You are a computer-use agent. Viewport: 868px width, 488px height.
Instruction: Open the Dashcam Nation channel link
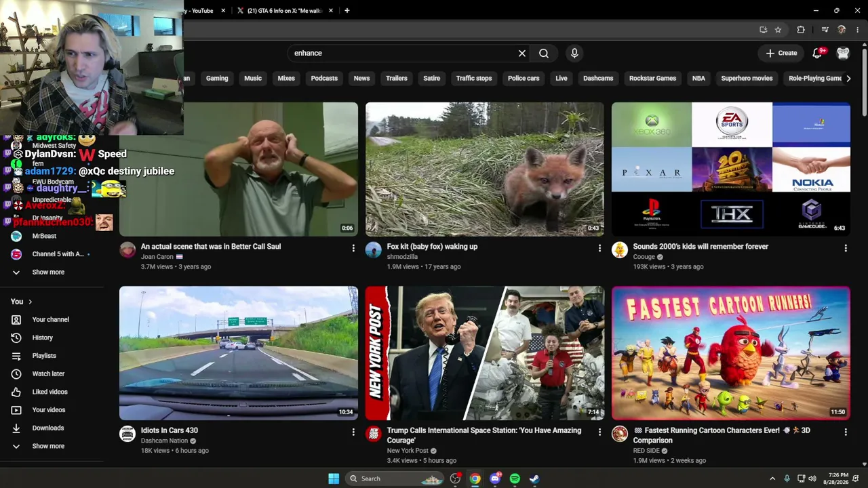pyautogui.click(x=164, y=441)
